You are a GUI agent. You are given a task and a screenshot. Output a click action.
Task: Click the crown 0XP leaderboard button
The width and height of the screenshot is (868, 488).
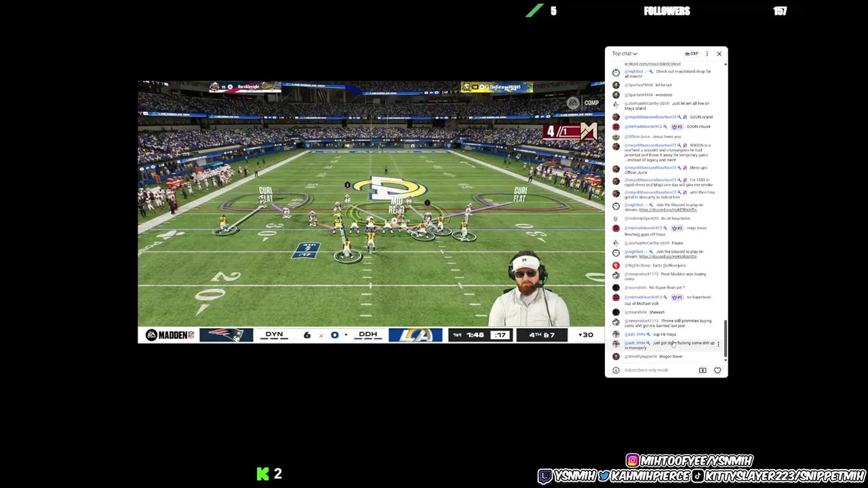692,54
